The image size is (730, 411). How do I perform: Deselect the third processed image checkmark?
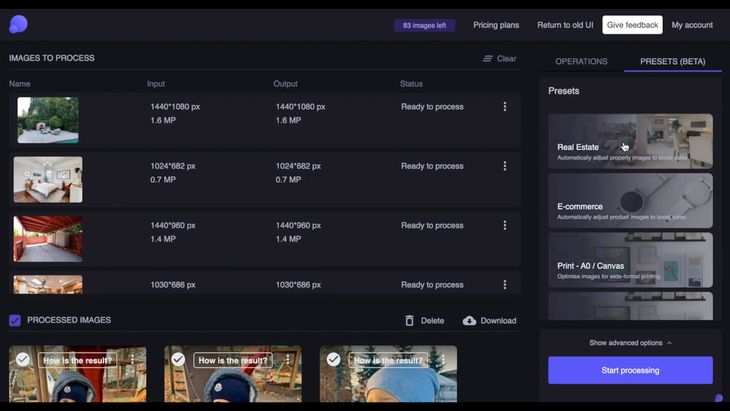pyautogui.click(x=333, y=359)
